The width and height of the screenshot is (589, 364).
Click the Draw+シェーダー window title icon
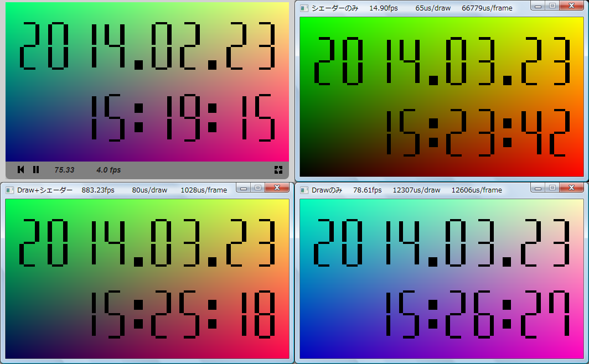tap(10, 190)
